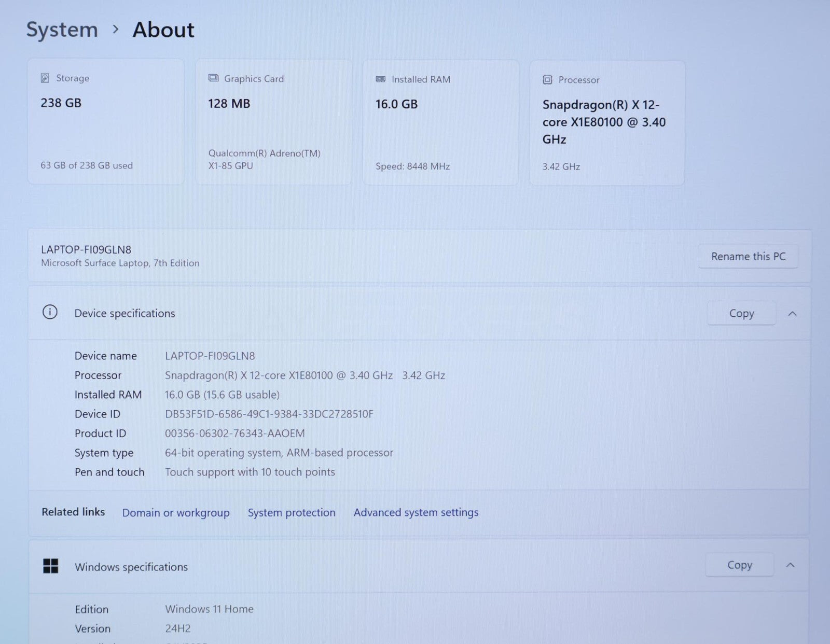Click the Installed RAM memory icon
The width and height of the screenshot is (830, 644).
[x=381, y=79]
